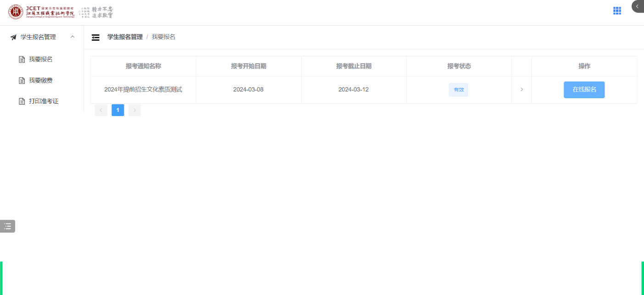
Task: Go to page 1 in pagination
Action: (118, 110)
